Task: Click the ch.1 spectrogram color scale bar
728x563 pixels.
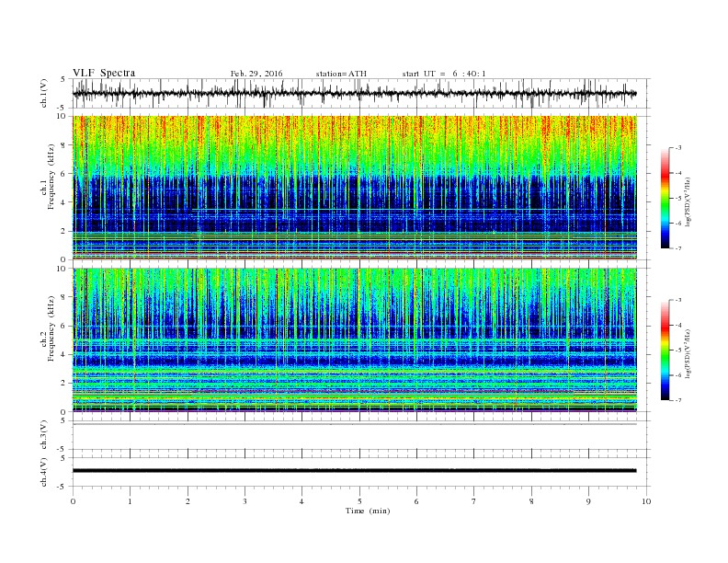Action: point(665,198)
